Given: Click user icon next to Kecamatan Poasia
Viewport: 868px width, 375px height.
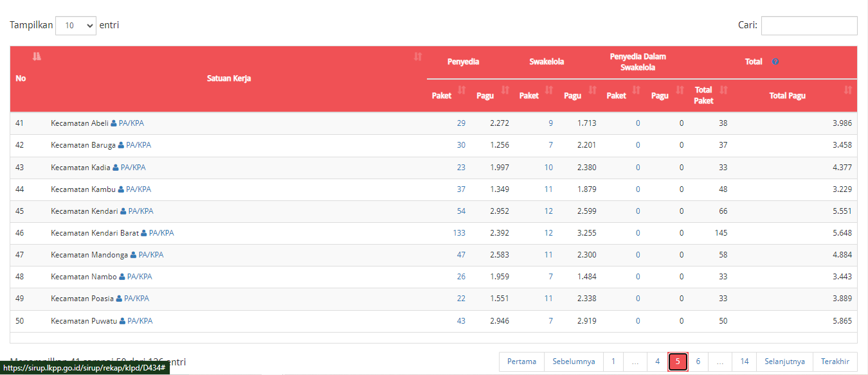Looking at the screenshot, I should (119, 299).
